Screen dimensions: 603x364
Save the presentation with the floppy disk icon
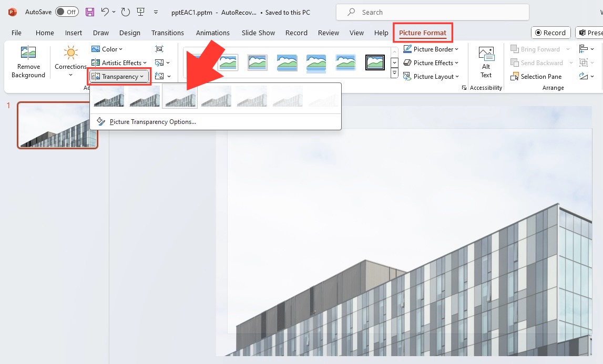coord(89,12)
